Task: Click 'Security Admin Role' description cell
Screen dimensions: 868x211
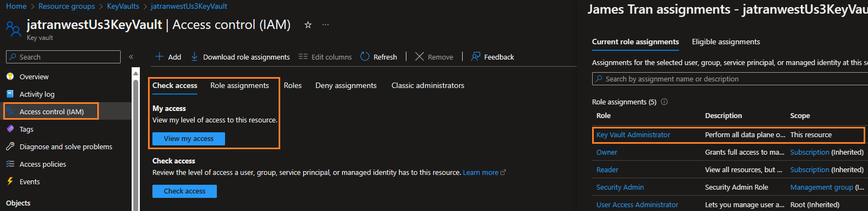Action: (x=736, y=187)
